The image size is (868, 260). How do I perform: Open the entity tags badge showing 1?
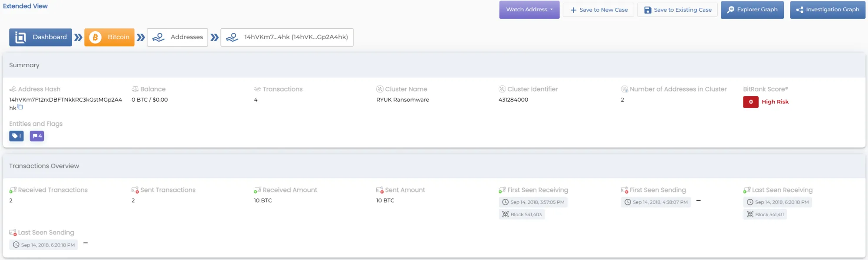pos(16,136)
